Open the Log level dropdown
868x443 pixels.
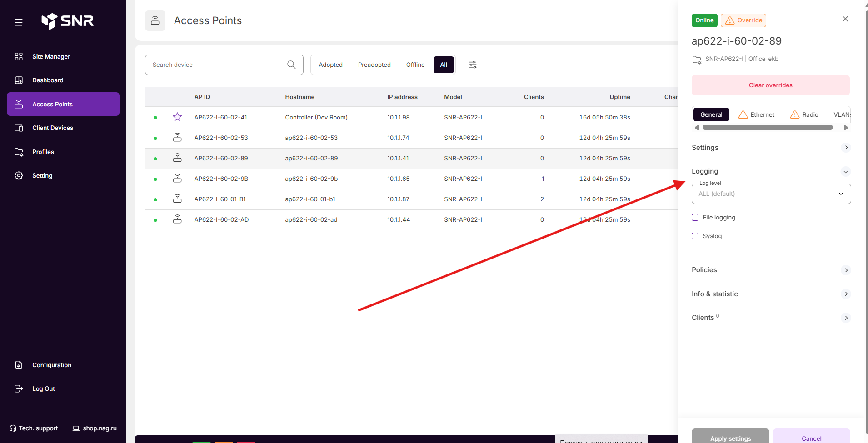pyautogui.click(x=771, y=194)
